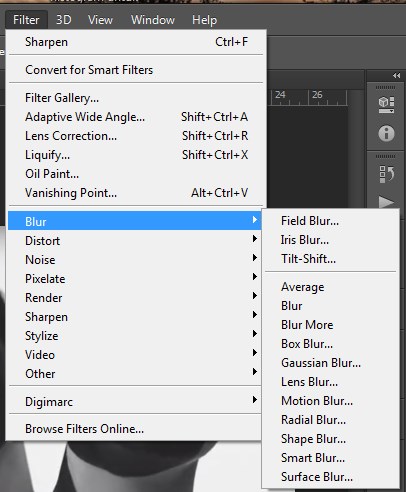
Task: Expand the Digimarc submenu
Action: click(135, 402)
